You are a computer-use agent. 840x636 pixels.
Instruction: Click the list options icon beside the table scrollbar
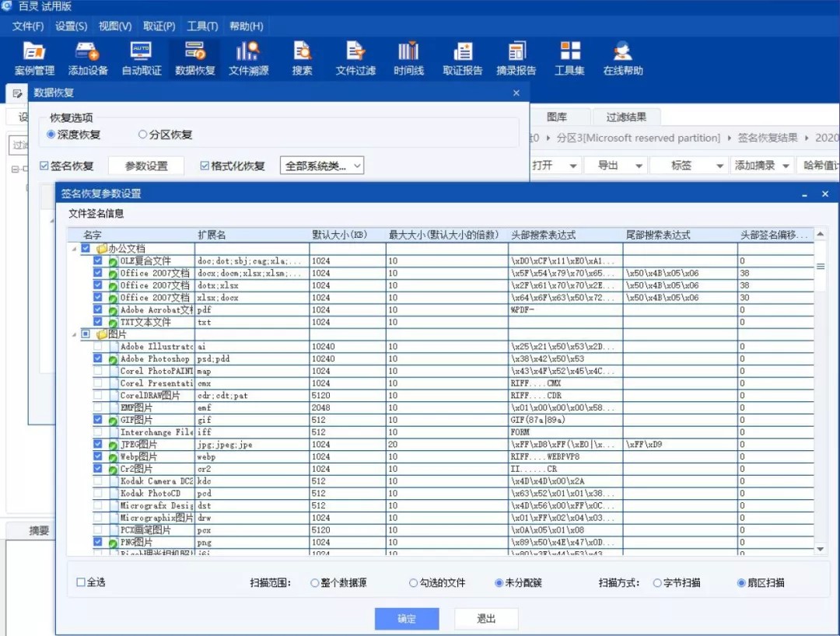click(x=821, y=266)
